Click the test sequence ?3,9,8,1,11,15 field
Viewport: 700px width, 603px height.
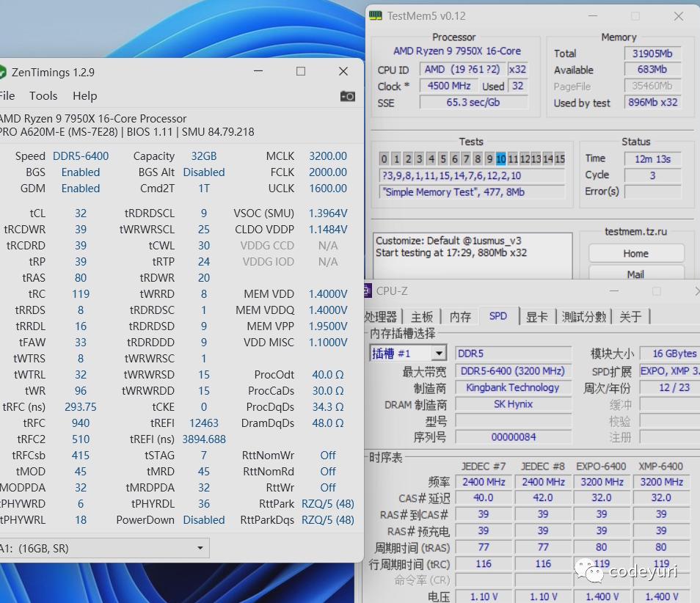coord(473,175)
